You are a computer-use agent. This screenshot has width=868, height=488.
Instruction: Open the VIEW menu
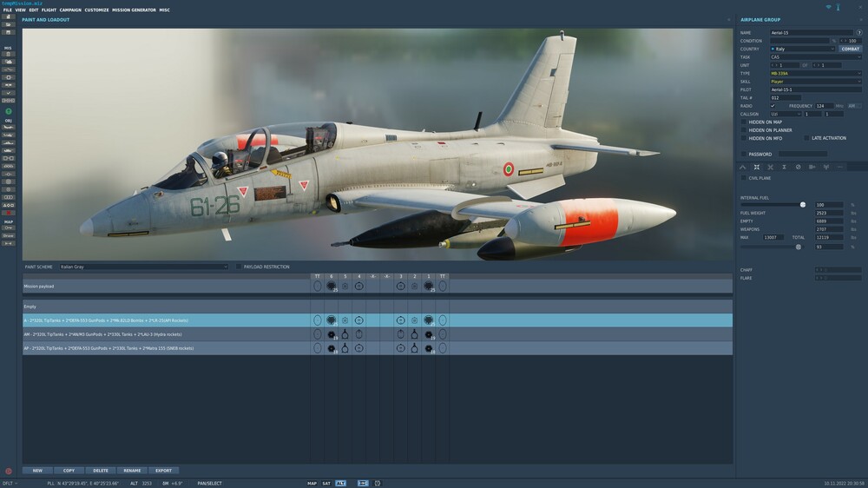[21, 10]
